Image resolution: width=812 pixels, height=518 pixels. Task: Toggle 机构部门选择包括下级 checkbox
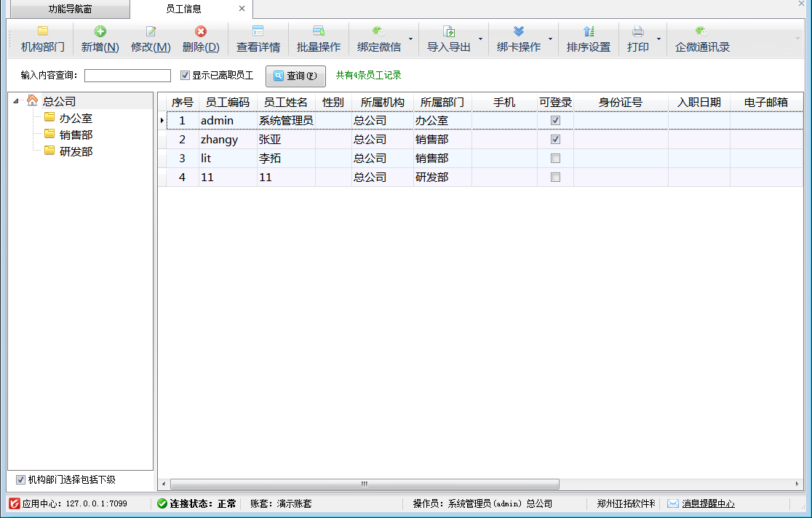click(x=20, y=479)
